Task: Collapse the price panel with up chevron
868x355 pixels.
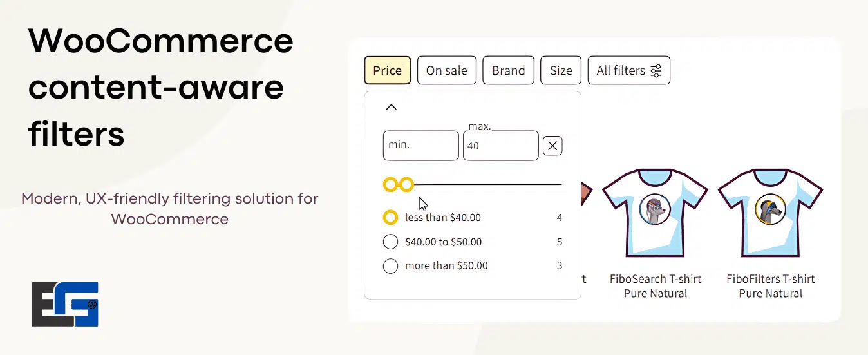Action: pos(391,107)
